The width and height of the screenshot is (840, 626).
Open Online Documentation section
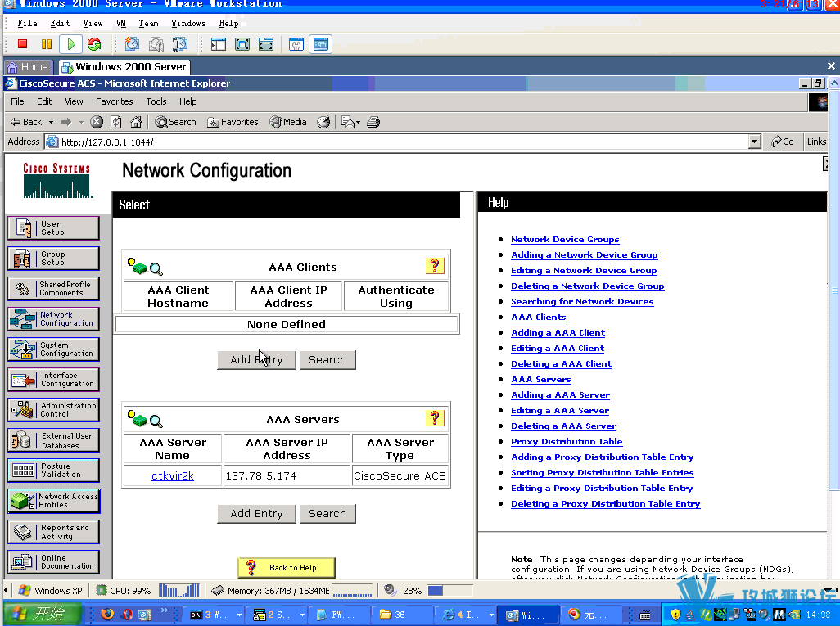point(53,561)
